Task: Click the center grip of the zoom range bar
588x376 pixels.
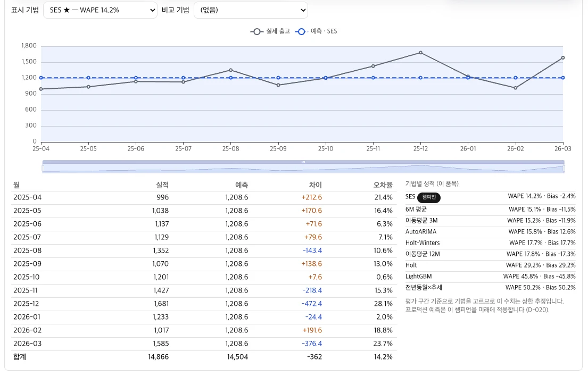Action: [x=303, y=162]
